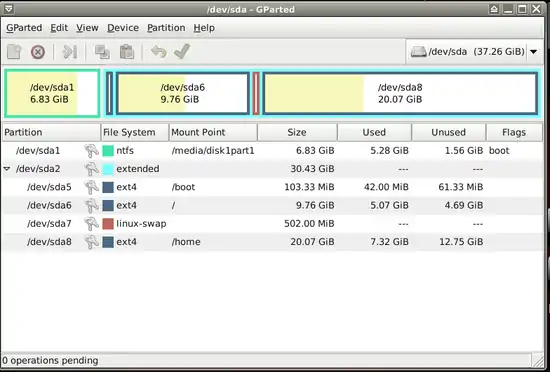Select the /dev/sda1 row in partition list
The height and width of the screenshot is (372, 550).
point(272,151)
